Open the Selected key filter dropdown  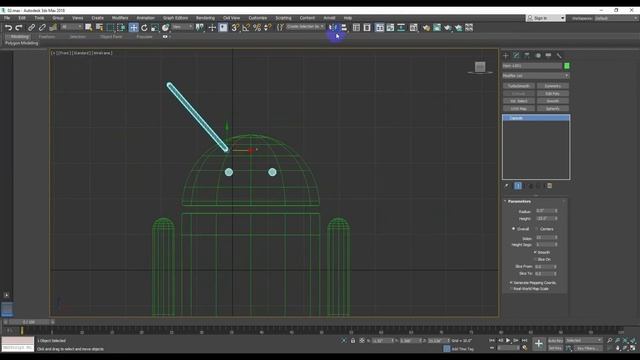(584, 340)
